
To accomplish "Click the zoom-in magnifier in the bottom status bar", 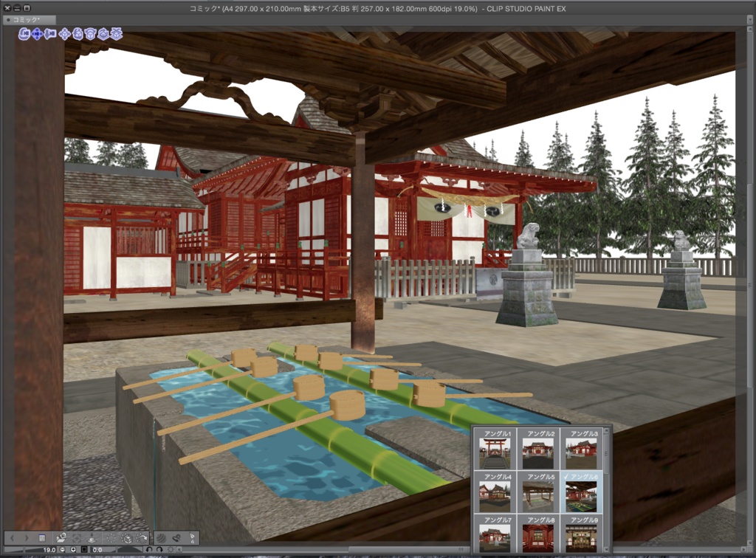I will pos(74,549).
